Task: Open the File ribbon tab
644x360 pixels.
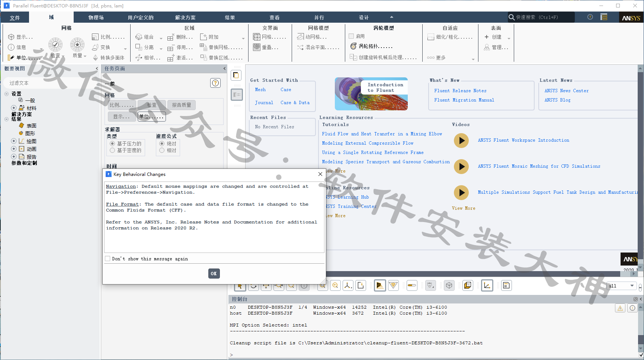Action: (15, 17)
